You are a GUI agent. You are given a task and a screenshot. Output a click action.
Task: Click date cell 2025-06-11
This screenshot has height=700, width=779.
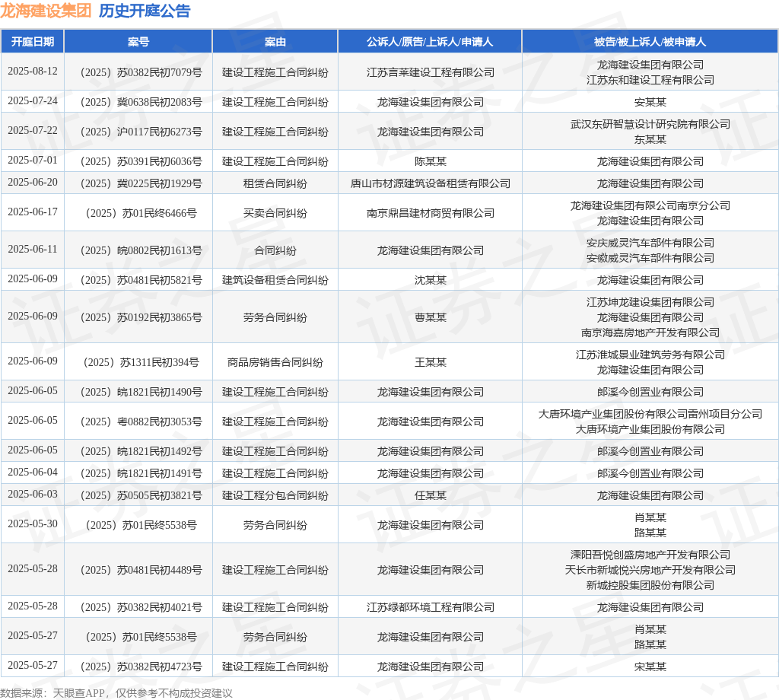coord(33,250)
